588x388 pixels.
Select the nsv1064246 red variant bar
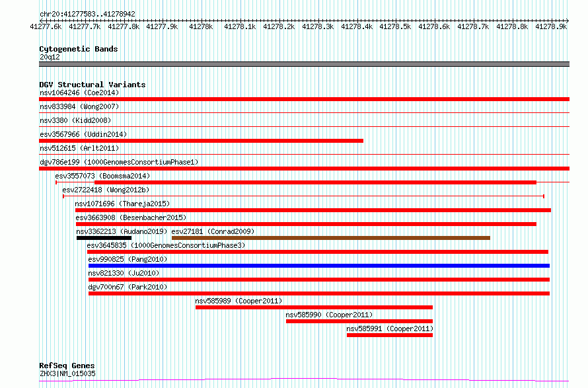pyautogui.click(x=304, y=99)
